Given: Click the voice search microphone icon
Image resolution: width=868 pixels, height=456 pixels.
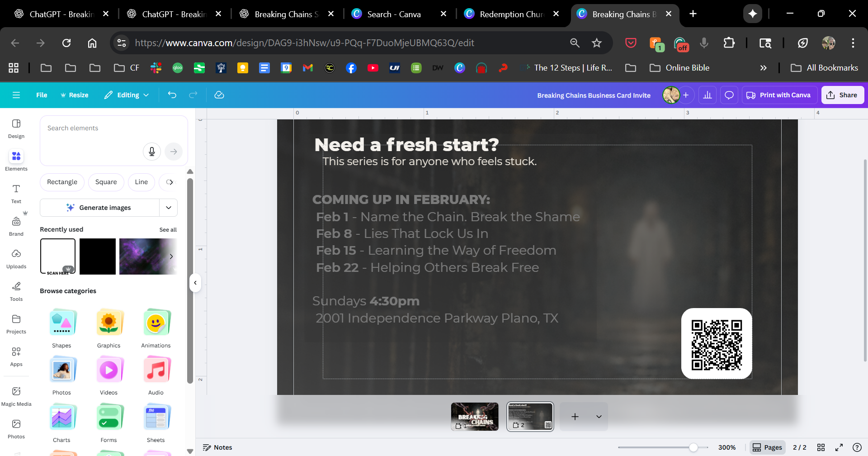Looking at the screenshot, I should coord(152,152).
